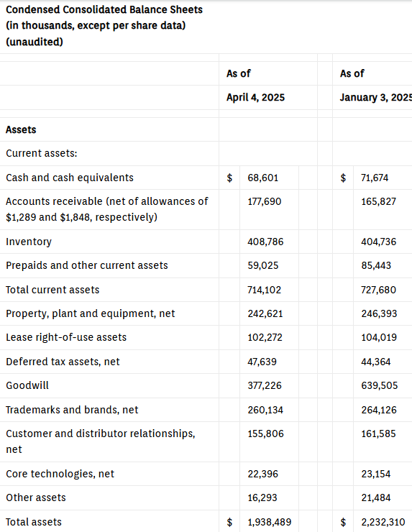Click the Assets section label
412x532 pixels.
point(21,129)
